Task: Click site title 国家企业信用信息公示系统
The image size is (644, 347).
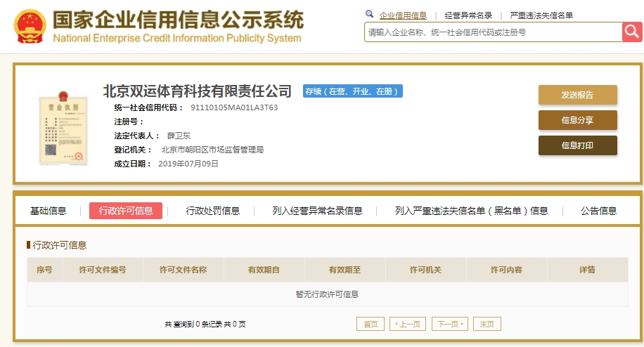Action: [x=179, y=20]
